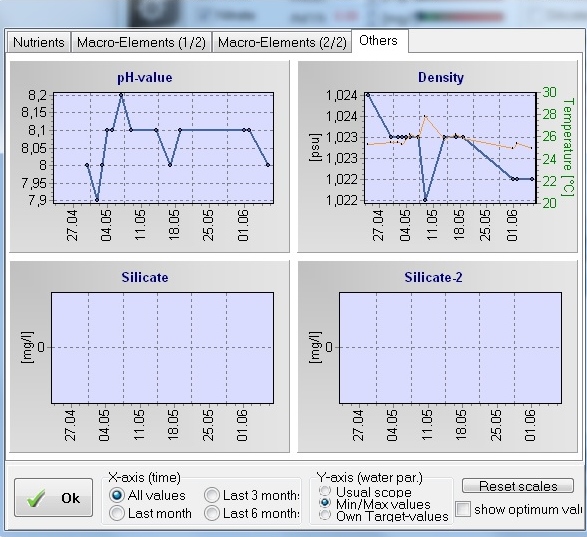Click the empty Silicate plot area
The width and height of the screenshot is (587, 537).
(x=162, y=348)
